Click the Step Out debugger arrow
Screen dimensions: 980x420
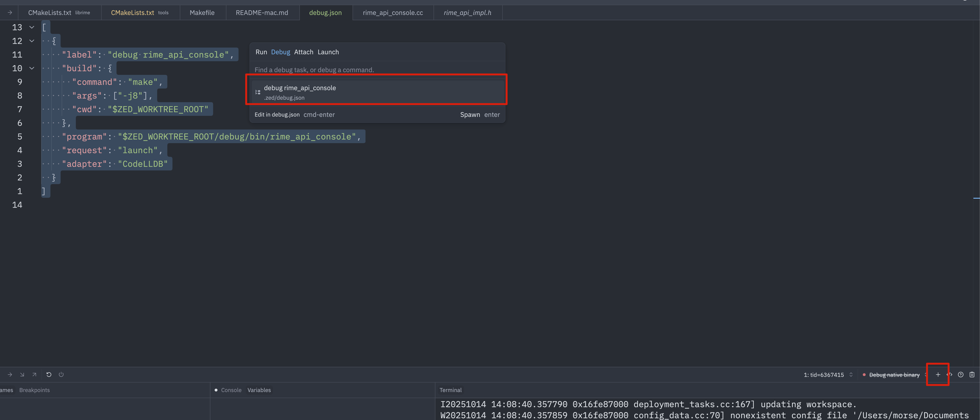point(34,375)
